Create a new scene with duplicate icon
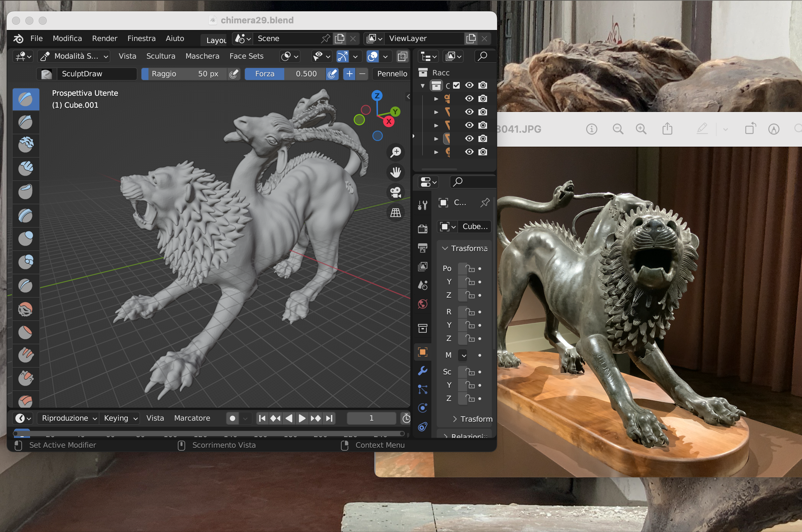802x532 pixels. point(340,38)
